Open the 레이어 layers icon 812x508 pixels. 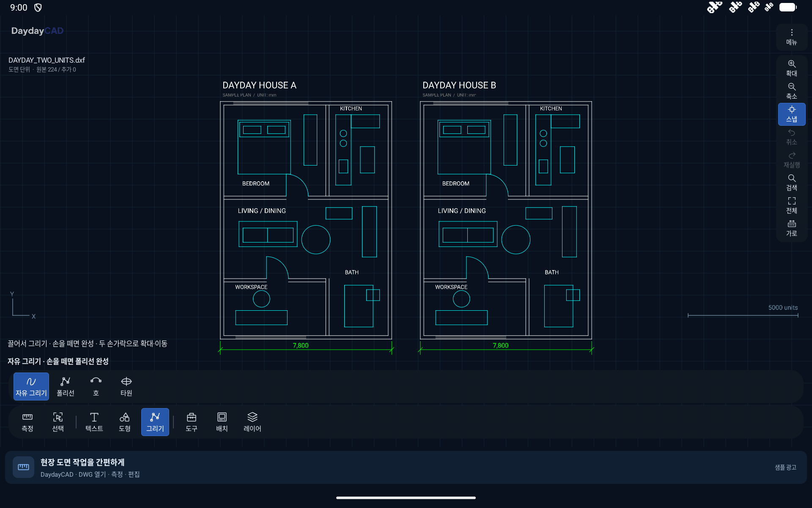[252, 422]
